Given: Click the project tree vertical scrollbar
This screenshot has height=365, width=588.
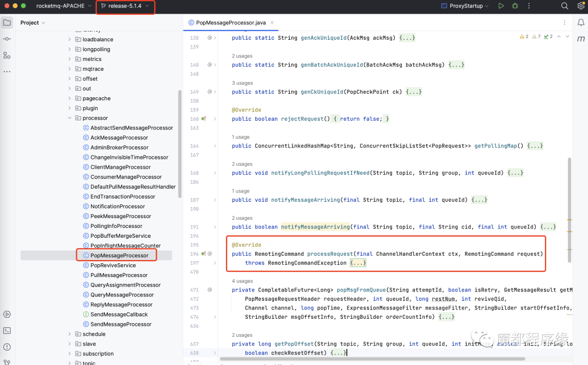Looking at the screenshot, I should pyautogui.click(x=180, y=144).
